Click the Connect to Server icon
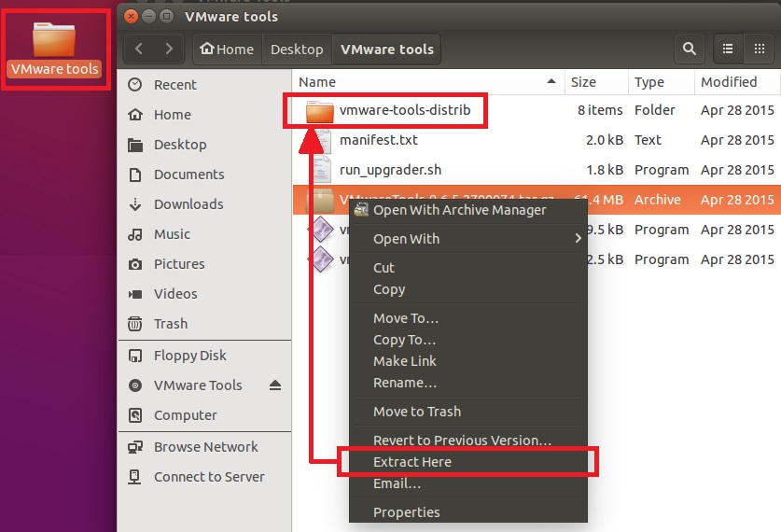Viewport: 781px width, 532px height. [x=134, y=477]
